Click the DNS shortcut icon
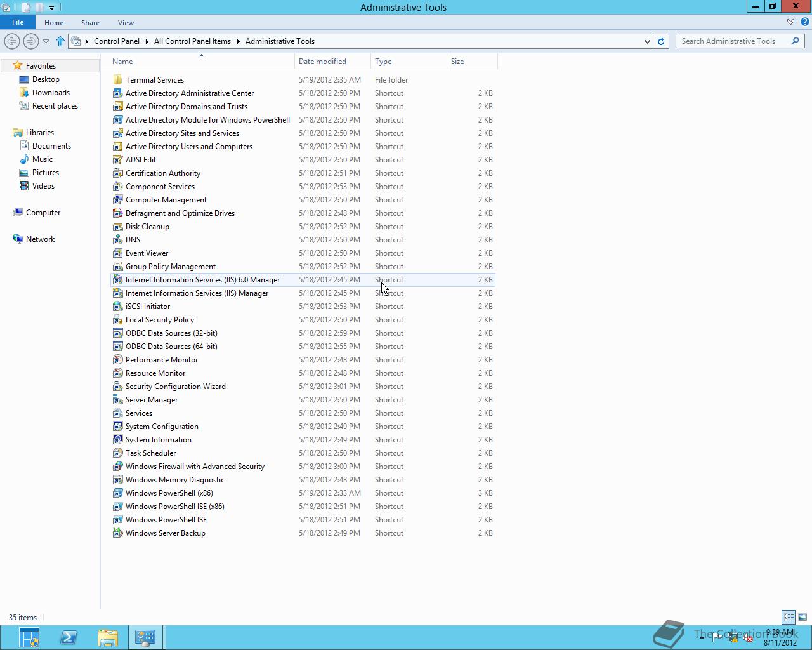 (x=117, y=239)
